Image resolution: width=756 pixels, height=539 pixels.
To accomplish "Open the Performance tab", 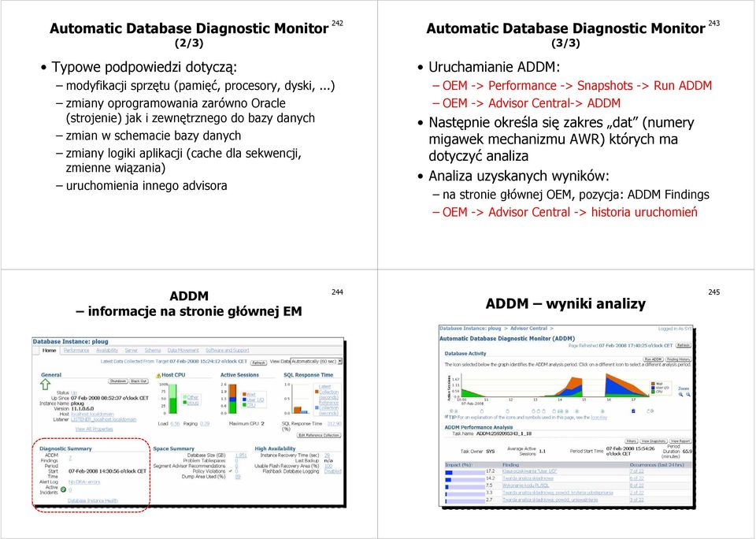I will coord(76,351).
